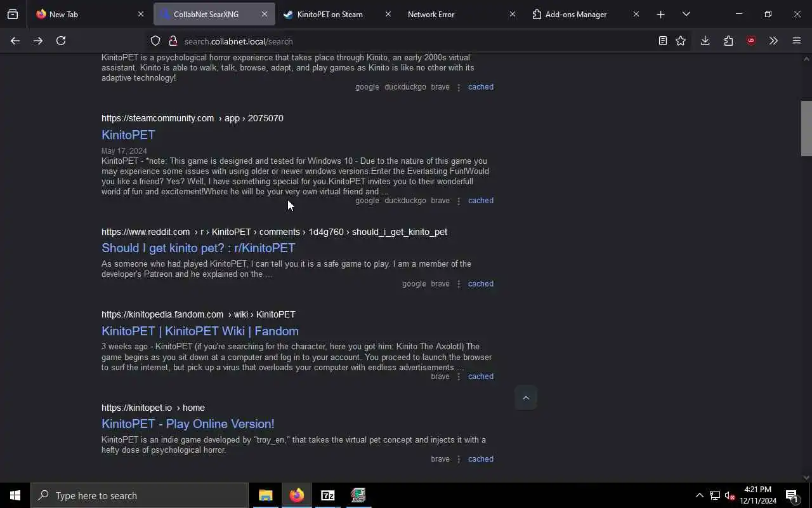Close the New Tab tab
Viewport: 812px width, 508px height.
pyautogui.click(x=141, y=14)
